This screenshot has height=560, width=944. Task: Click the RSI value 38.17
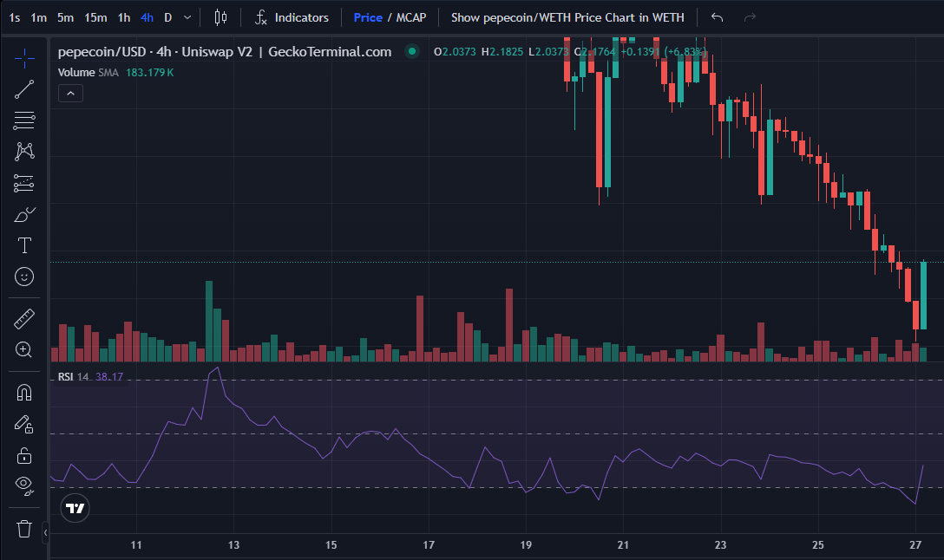click(x=109, y=376)
